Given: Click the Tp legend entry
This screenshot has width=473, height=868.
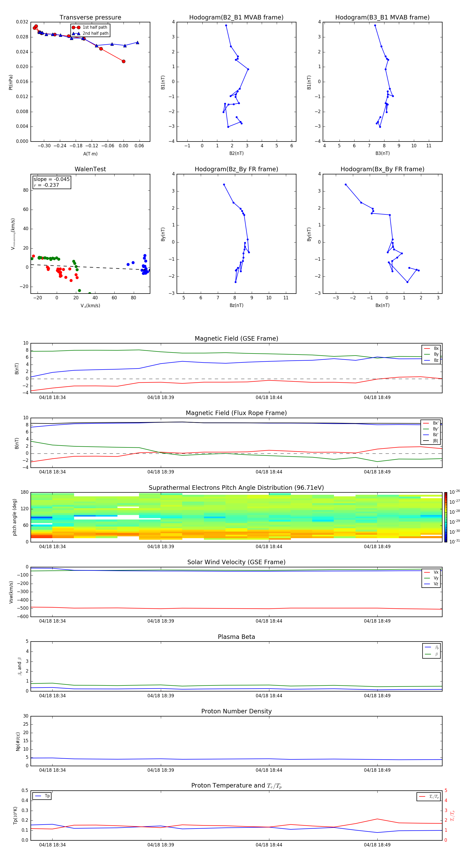Looking at the screenshot, I should (42, 796).
